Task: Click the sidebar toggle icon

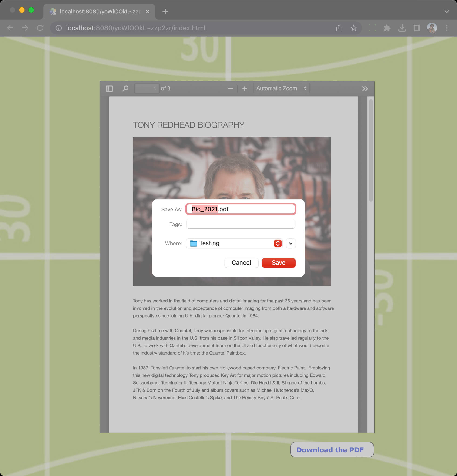Action: (109, 88)
